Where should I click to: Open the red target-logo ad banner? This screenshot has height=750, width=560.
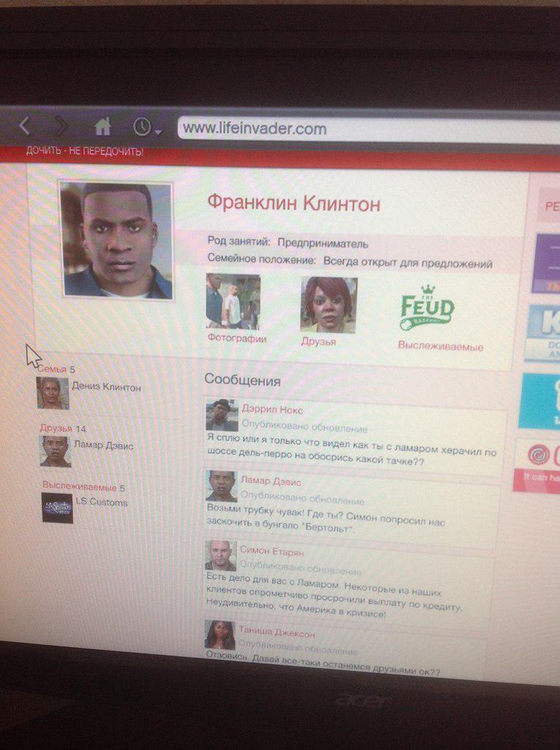point(537,465)
